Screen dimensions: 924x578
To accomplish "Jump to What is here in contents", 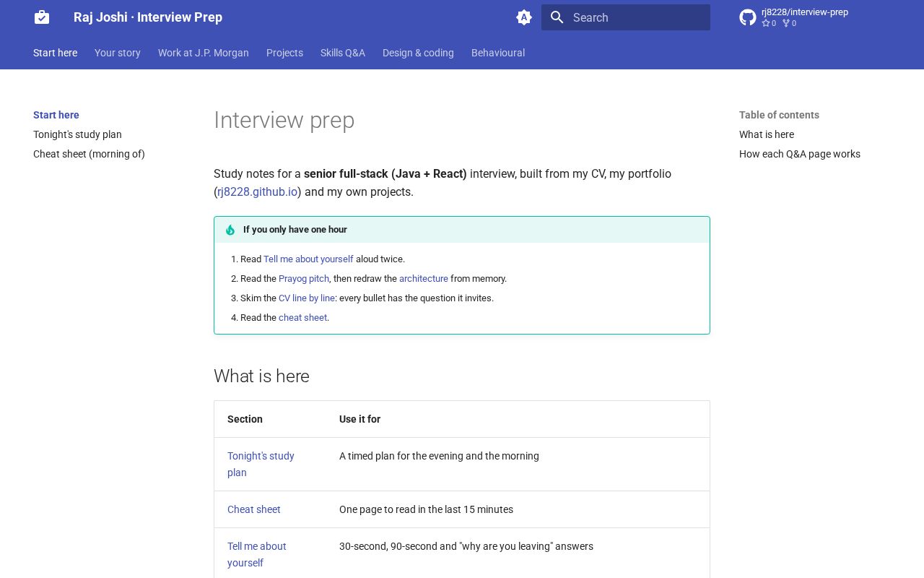I will [767, 134].
